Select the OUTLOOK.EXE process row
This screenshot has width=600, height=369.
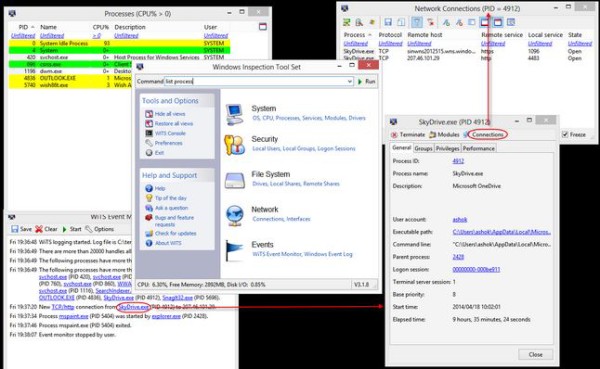[119, 78]
